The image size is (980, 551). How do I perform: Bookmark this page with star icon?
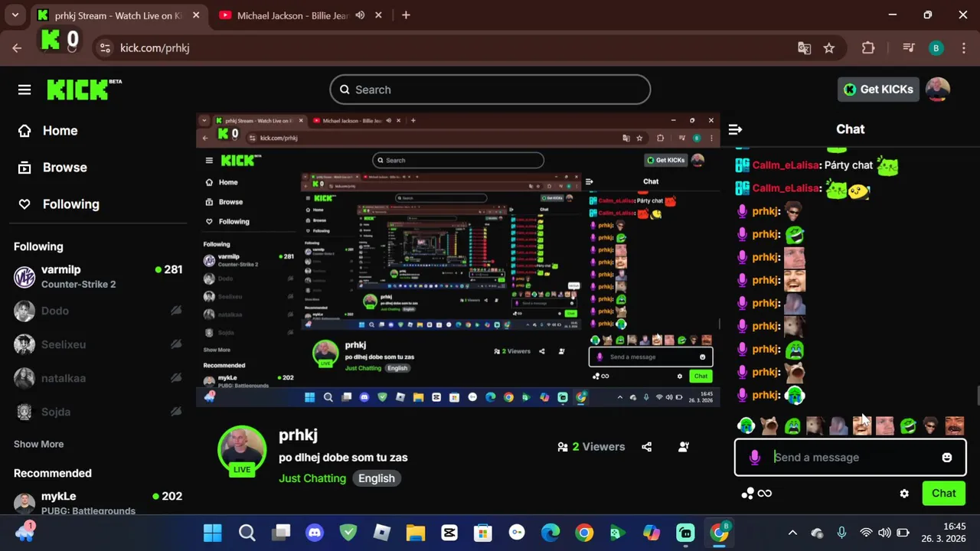829,48
